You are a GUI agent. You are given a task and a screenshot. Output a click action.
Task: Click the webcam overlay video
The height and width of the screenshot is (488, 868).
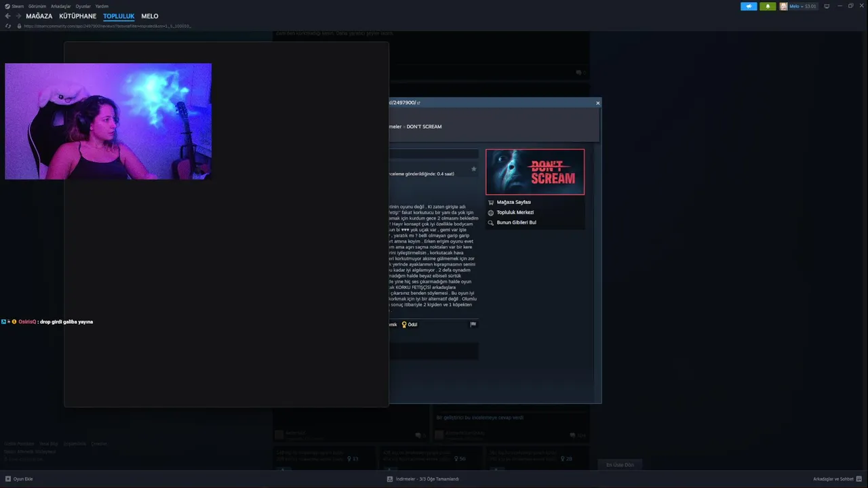tap(108, 121)
